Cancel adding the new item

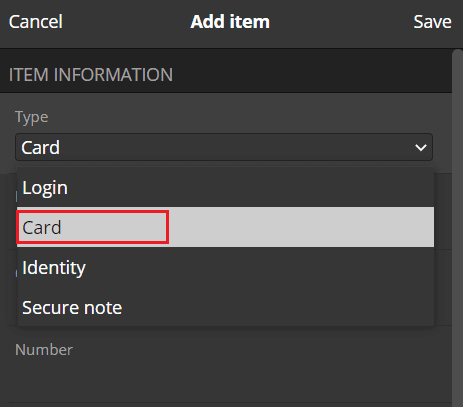(35, 22)
